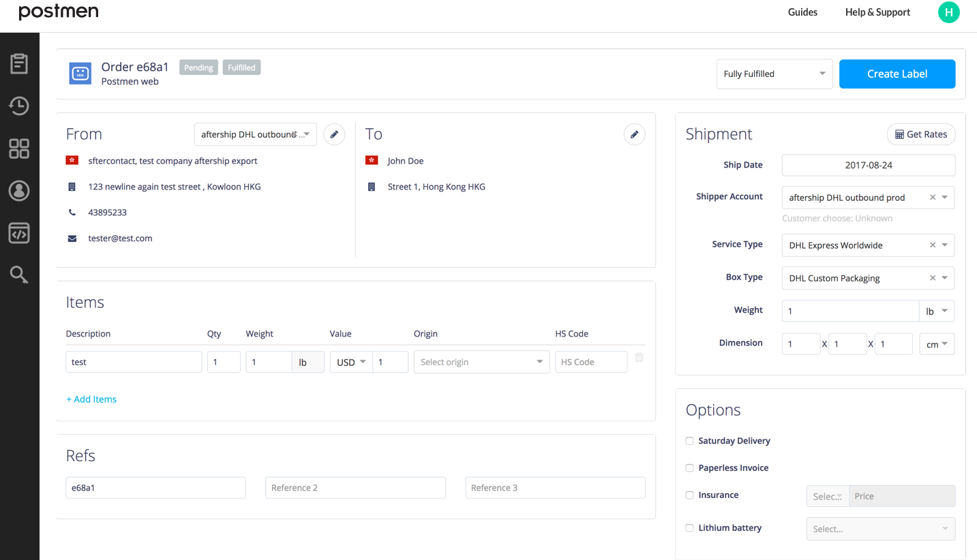Open the Fully Fulfilled status dropdown
The width and height of the screenshot is (977, 560).
(x=775, y=74)
